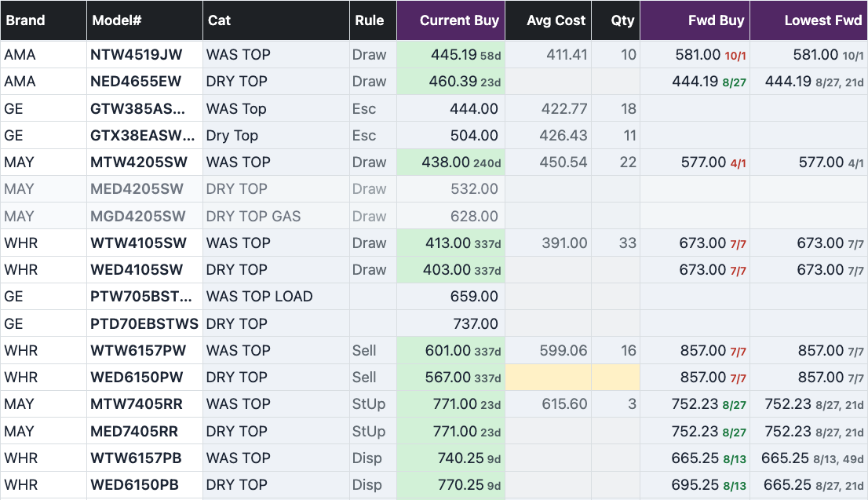Select model PTD70EBSTWS
Screen dimensions: 868x500
144,323
